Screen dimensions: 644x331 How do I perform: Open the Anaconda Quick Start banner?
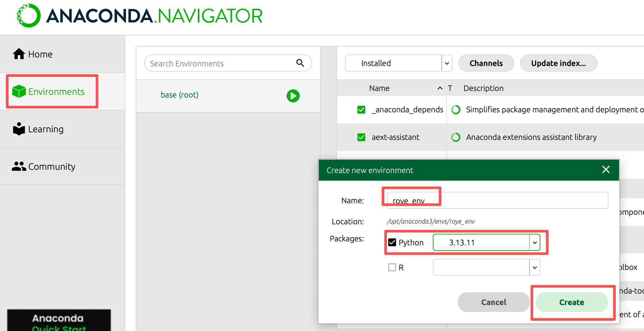59,320
